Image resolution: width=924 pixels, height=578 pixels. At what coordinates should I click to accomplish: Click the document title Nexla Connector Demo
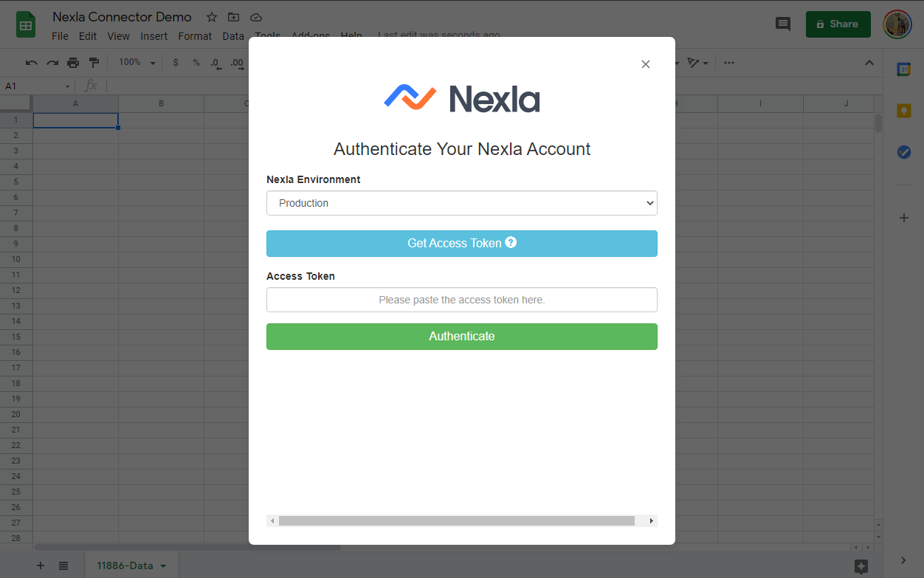[x=122, y=17]
